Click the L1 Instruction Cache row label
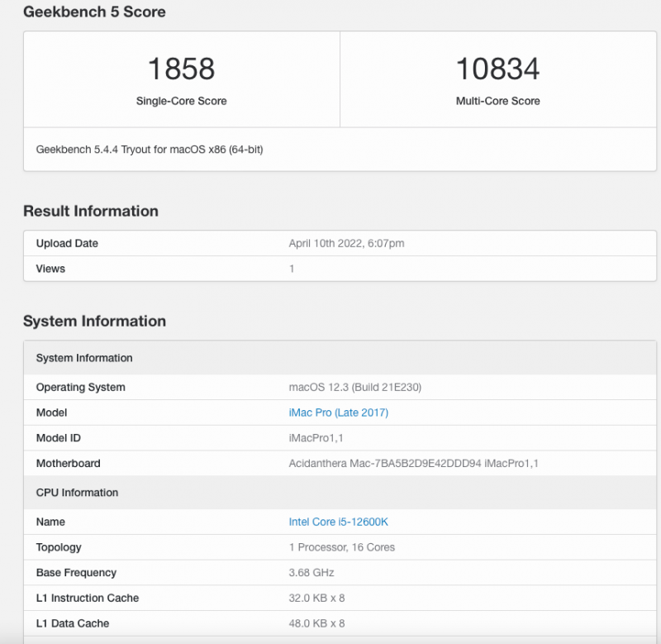This screenshot has width=661, height=644. tap(88, 598)
